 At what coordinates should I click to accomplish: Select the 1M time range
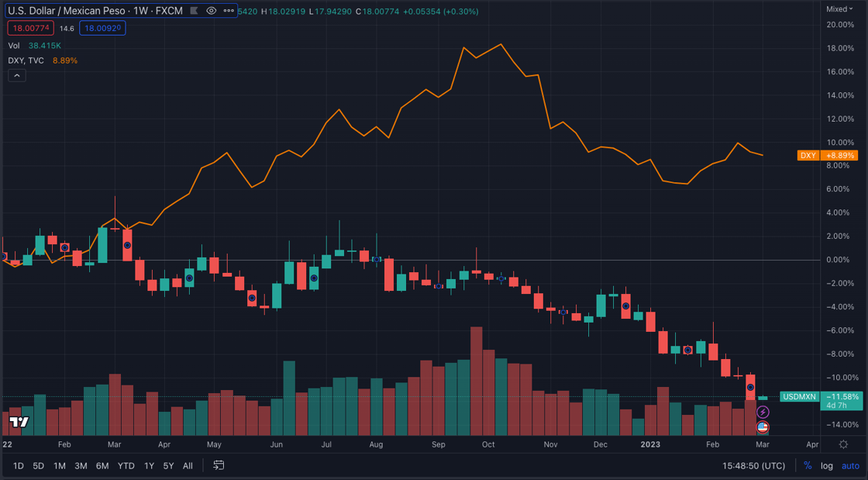[x=59, y=465]
